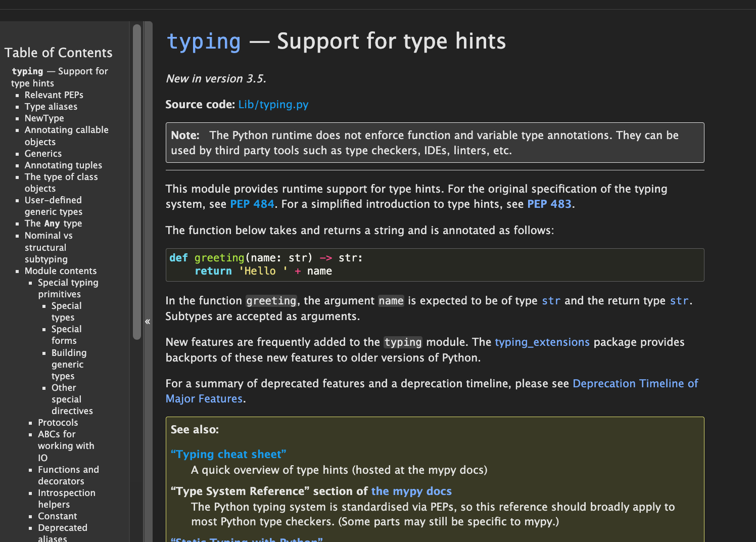Open the Deprecation Timeline of Major Features
This screenshot has height=542, width=756.
(x=635, y=383)
